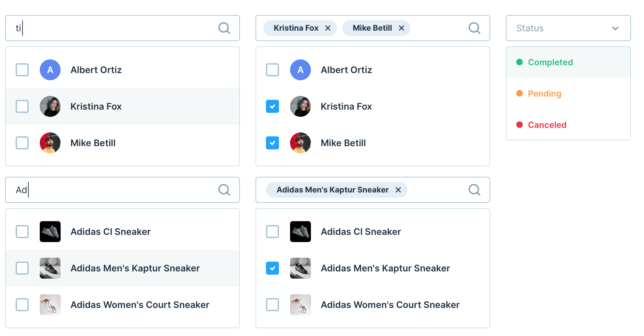Screen dimensions: 644x336
Task: Click search icon in the 'Ad' field
Action: tap(224, 190)
